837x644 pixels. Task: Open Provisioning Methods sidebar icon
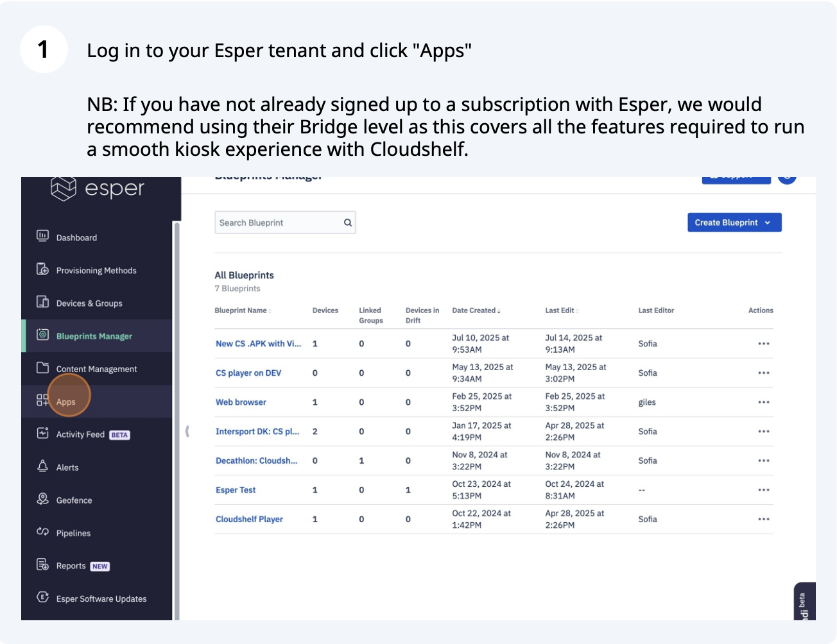(x=42, y=269)
